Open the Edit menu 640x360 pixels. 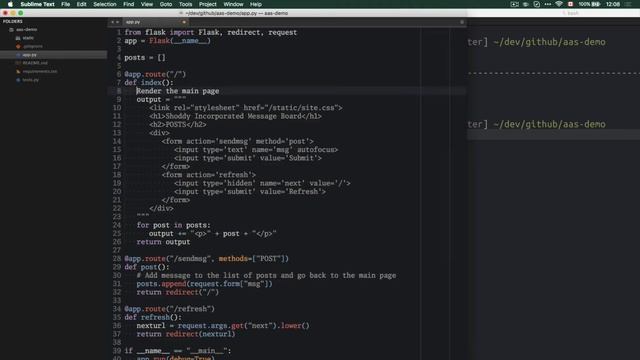pos(82,4)
